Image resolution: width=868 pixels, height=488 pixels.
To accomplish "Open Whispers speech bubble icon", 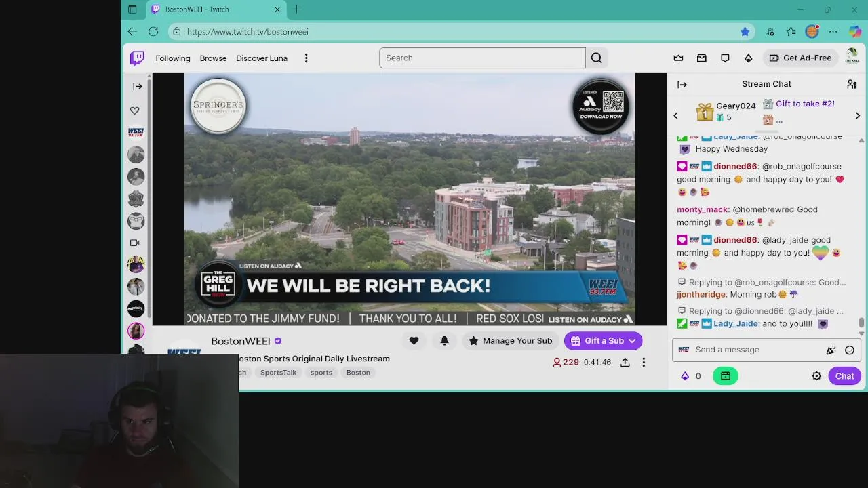I will [725, 58].
